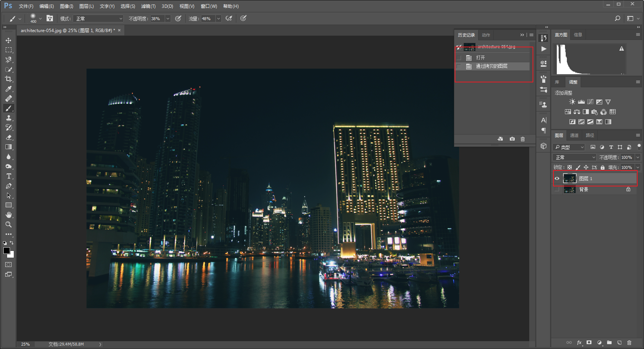
Task: Create a new layer
Action: pos(619,342)
